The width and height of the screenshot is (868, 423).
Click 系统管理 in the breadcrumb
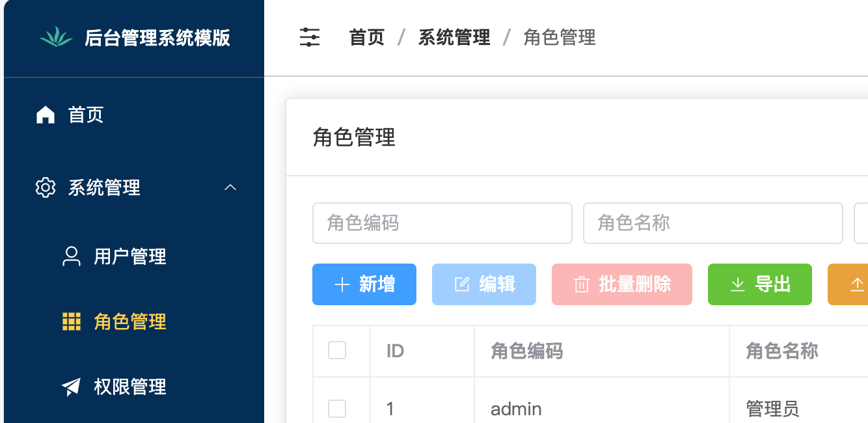click(x=454, y=37)
